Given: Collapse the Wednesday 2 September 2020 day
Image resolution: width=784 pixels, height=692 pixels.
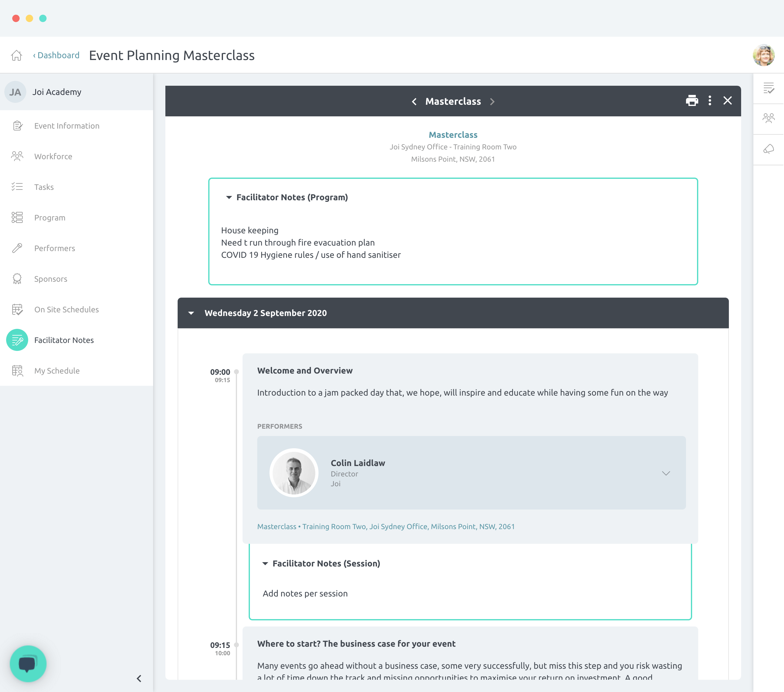Looking at the screenshot, I should tap(191, 313).
